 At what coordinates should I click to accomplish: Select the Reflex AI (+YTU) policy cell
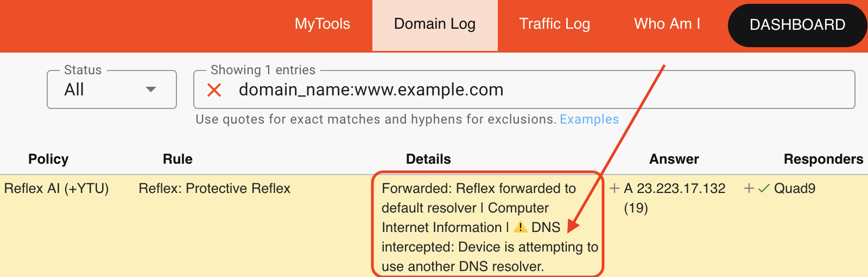click(x=56, y=189)
